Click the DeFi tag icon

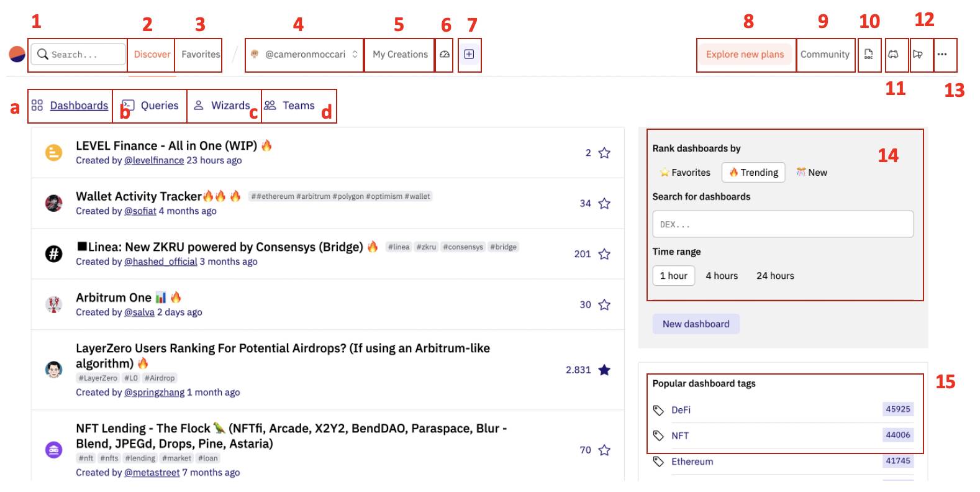658,410
